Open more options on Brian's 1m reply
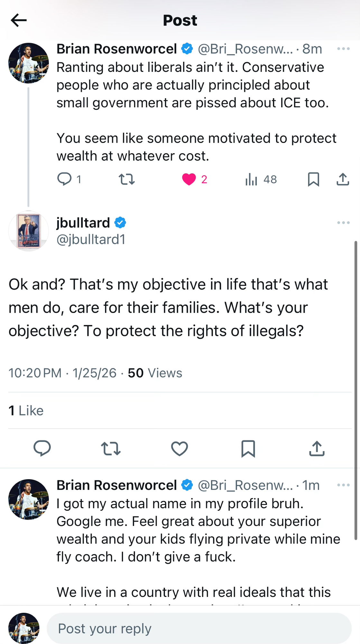Image resolution: width=360 pixels, height=644 pixels. (343, 485)
